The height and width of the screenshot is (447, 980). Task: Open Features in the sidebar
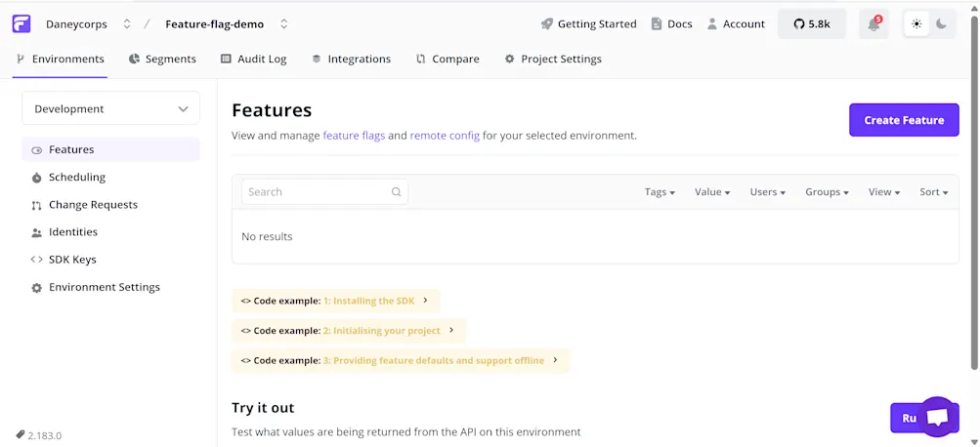(111, 150)
